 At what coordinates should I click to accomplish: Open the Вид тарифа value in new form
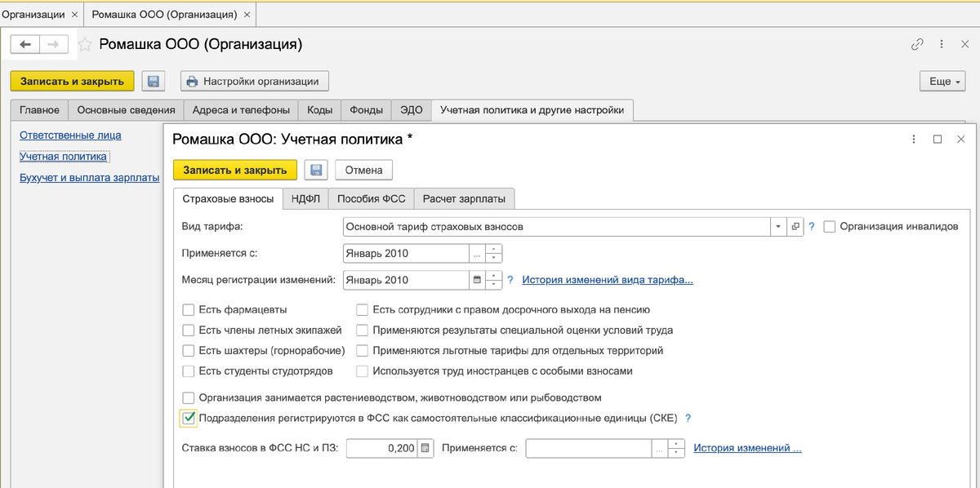[795, 226]
